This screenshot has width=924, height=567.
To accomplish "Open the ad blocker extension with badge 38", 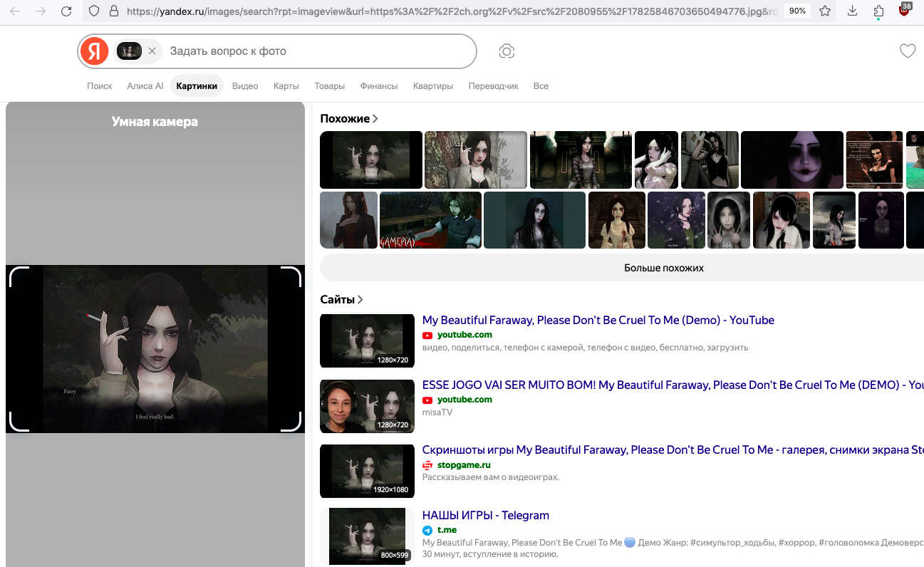I will tap(905, 10).
